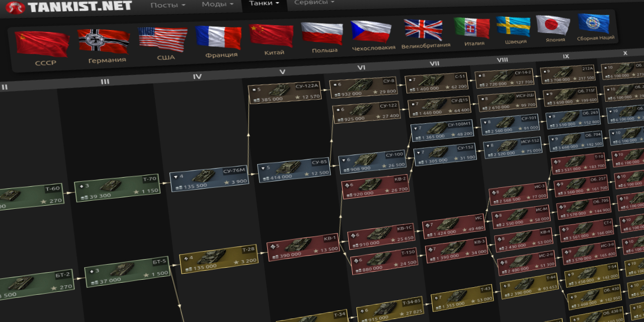Expand the Посты dropdown menu

(167, 5)
